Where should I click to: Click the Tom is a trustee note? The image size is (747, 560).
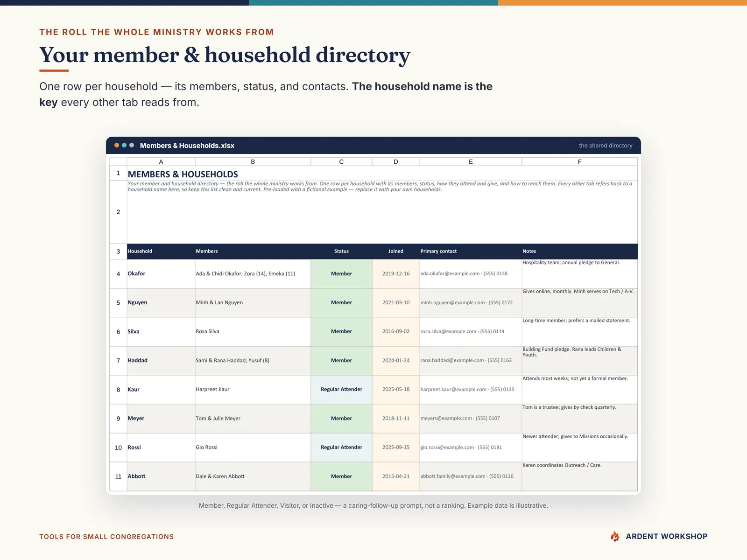tap(580, 418)
